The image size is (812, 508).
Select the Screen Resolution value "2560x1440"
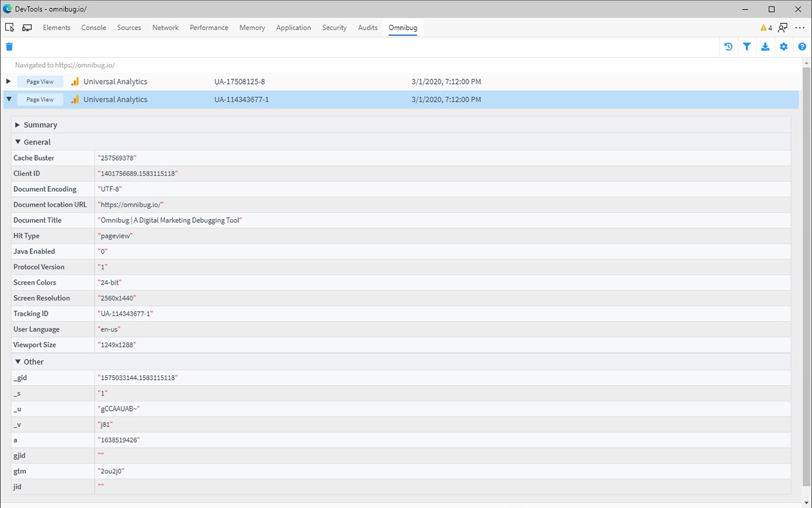[117, 298]
